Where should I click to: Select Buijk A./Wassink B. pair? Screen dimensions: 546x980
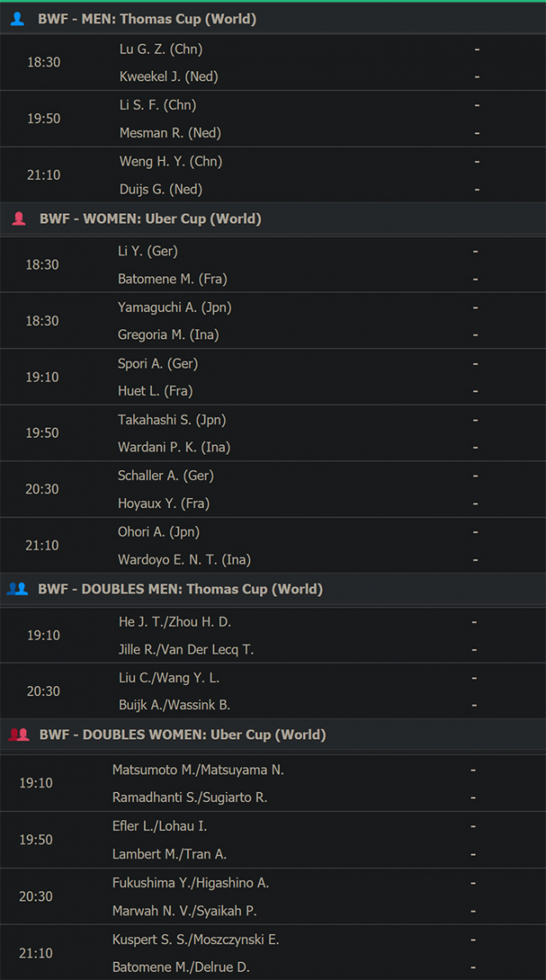coord(175,705)
